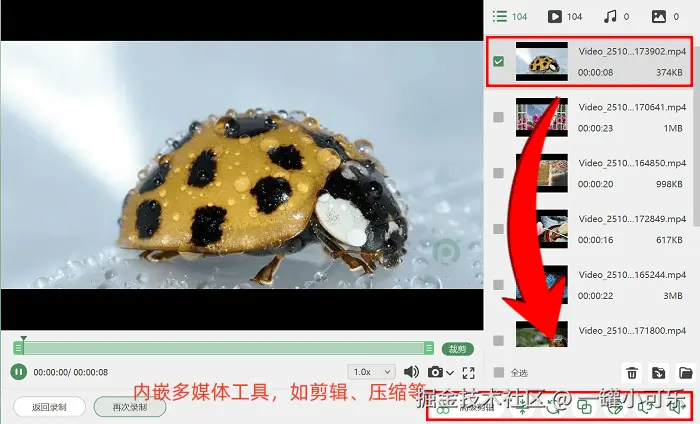The width and height of the screenshot is (700, 424).
Task: Uncheck the Video_2510...173902.mp4 checkbox
Action: click(x=499, y=62)
